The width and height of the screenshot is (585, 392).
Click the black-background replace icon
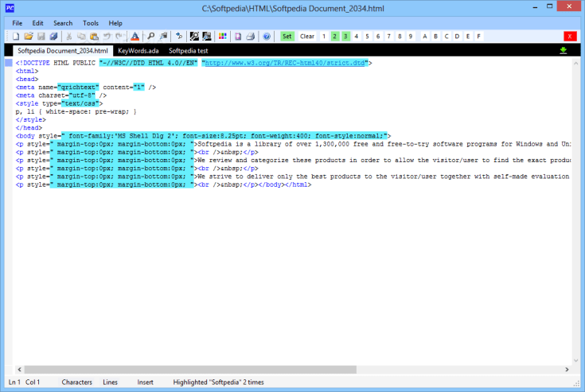pyautogui.click(x=207, y=36)
